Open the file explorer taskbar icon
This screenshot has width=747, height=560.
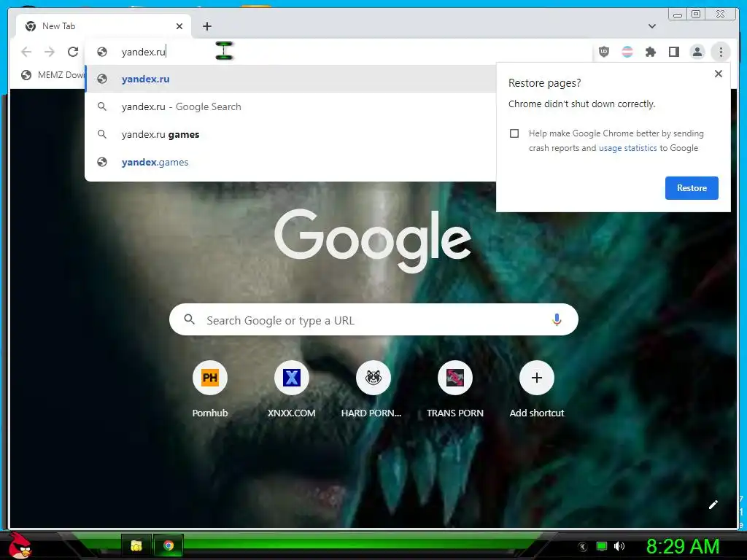(x=136, y=545)
